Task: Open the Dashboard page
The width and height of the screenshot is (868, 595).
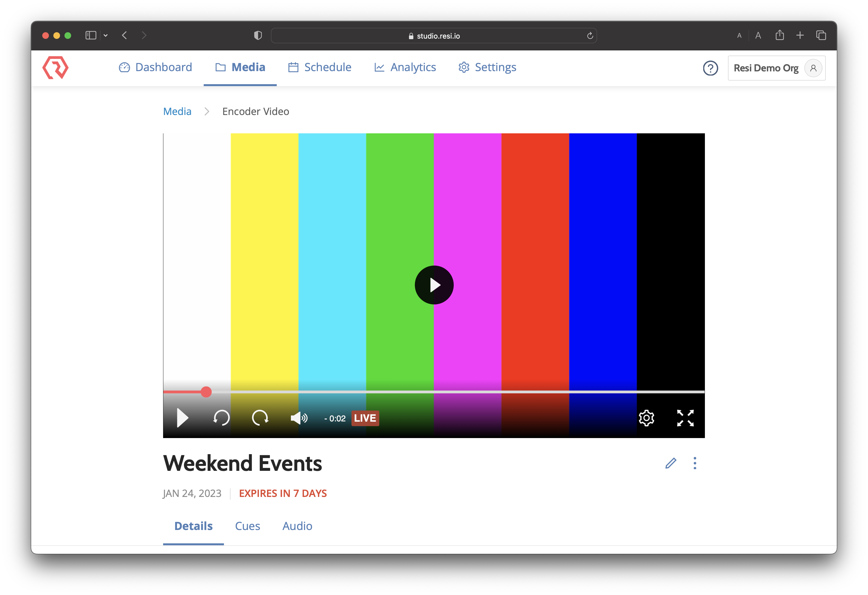Action: (x=155, y=67)
